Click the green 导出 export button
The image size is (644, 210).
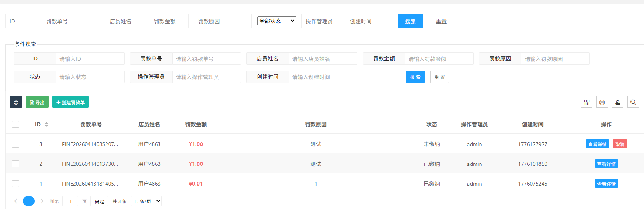pos(37,102)
